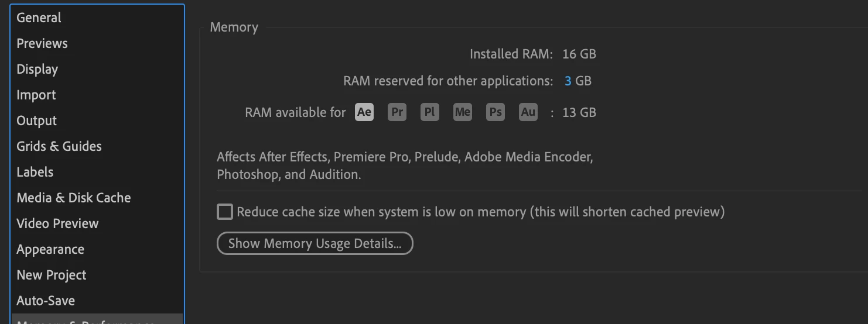
Task: Open Grids & Guides settings
Action: (x=59, y=146)
